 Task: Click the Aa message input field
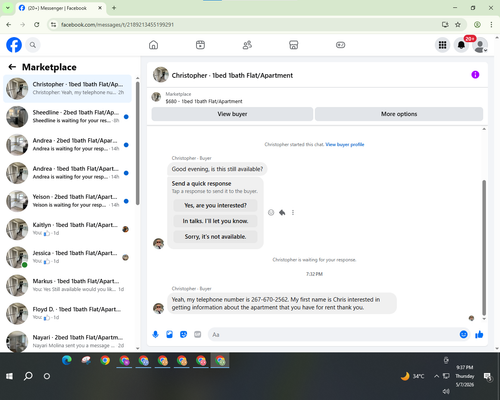[333, 334]
